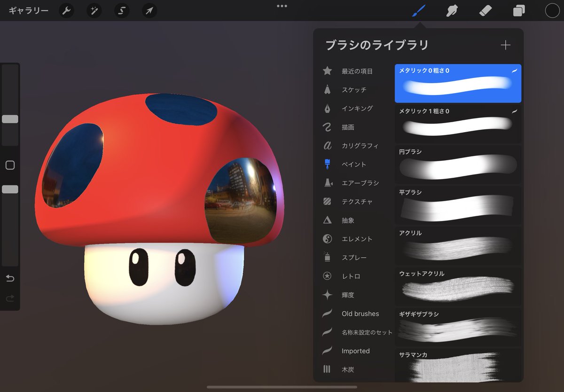564x392 pixels.
Task: Select the Transform arrow tool
Action: pos(149,10)
